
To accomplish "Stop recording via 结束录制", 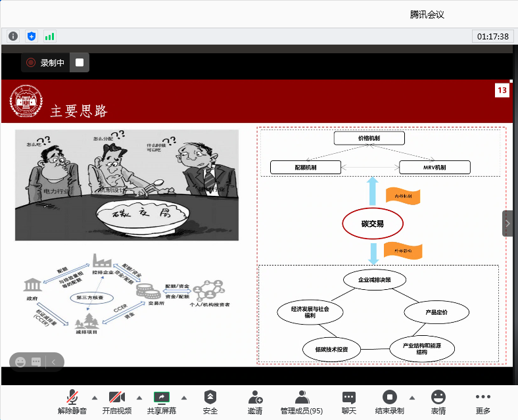I will click(x=390, y=402).
